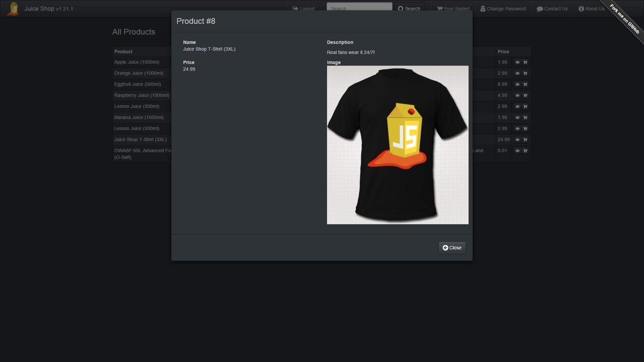Screen dimensions: 644x362
Task: Click cart icon in Raspberry Juice row
Action: (x=525, y=96)
